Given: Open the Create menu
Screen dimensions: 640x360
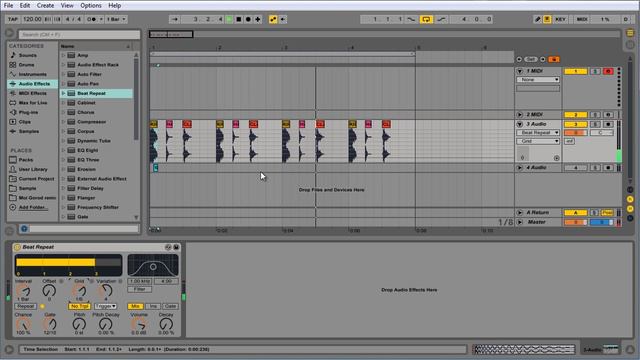Looking at the screenshot, I should coord(45,5).
